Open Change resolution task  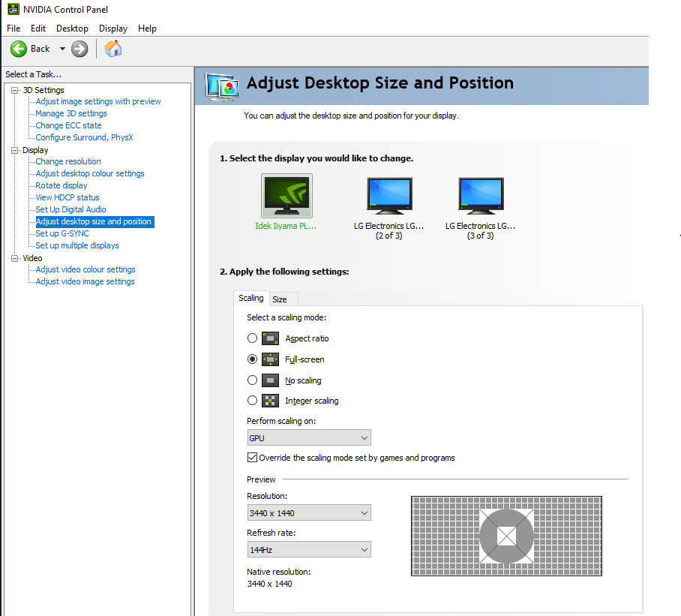click(68, 161)
